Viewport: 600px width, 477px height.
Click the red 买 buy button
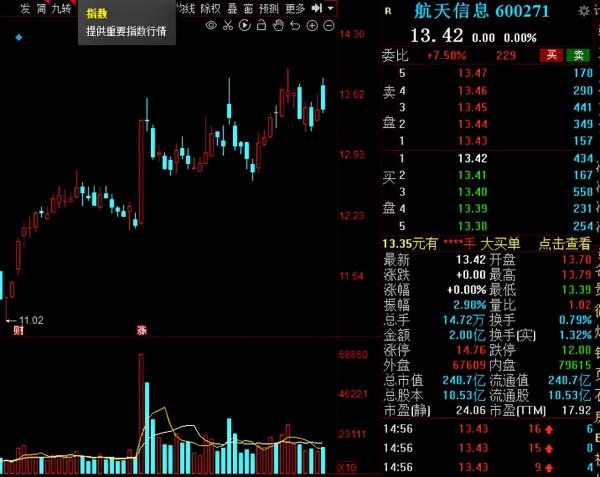coord(551,55)
